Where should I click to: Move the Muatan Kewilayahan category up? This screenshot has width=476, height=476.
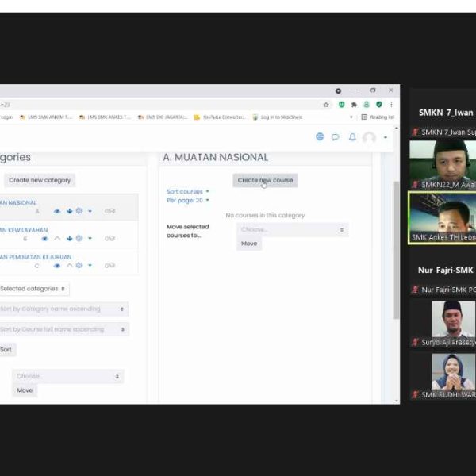click(57, 239)
